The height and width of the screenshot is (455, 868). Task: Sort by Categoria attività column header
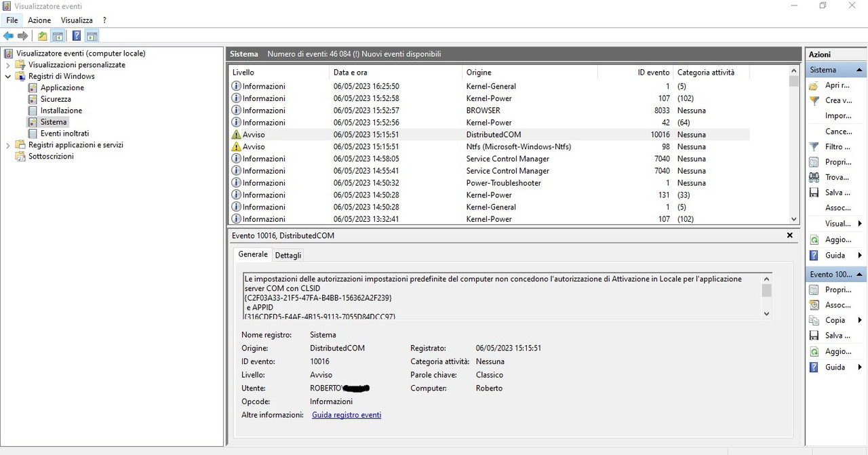tap(711, 73)
